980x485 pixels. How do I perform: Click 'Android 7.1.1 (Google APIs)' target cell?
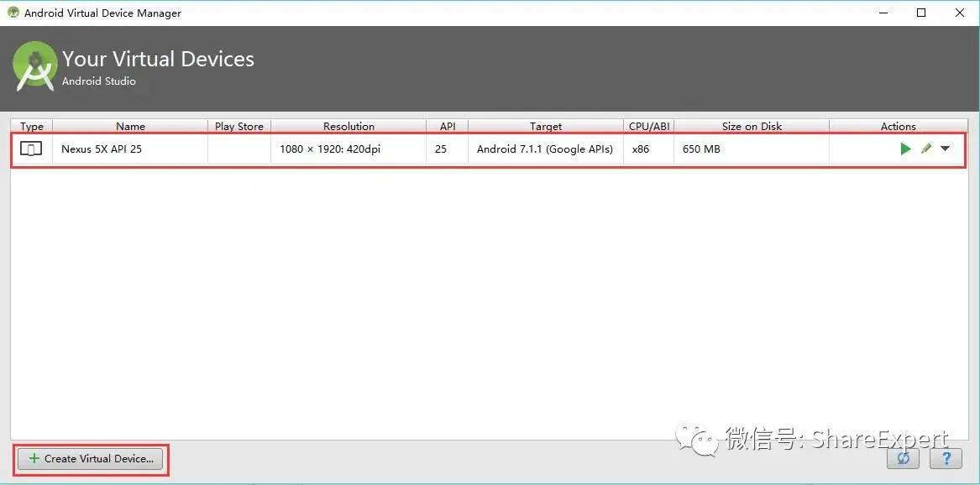point(546,149)
